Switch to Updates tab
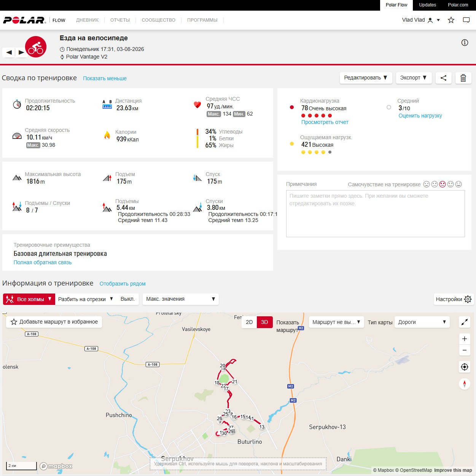476x476 pixels. pos(427,5)
